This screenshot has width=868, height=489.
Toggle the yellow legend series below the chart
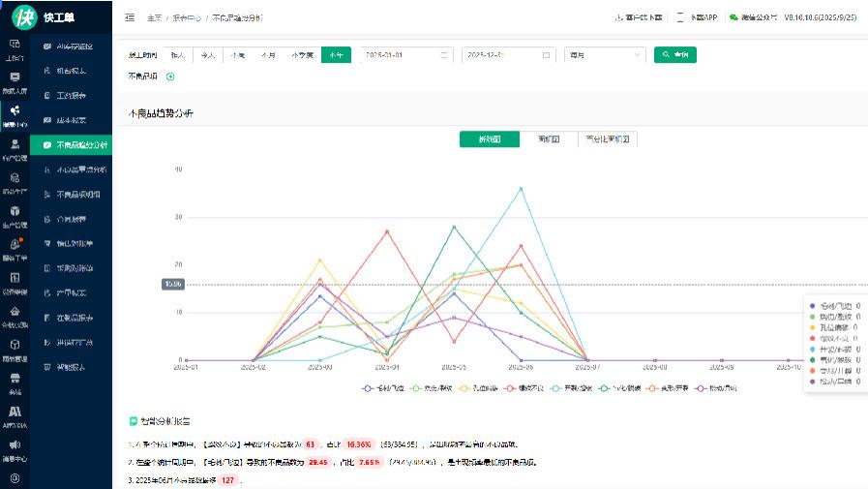478,388
